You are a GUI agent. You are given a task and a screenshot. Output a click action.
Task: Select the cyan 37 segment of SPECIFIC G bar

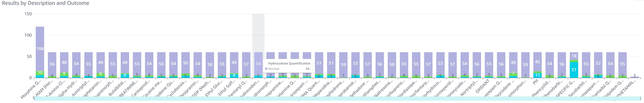[574, 70]
